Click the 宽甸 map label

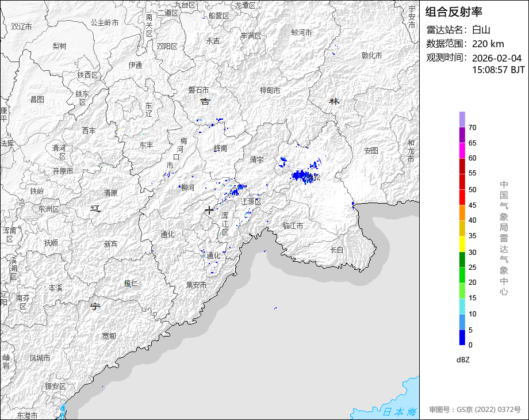click(x=109, y=336)
